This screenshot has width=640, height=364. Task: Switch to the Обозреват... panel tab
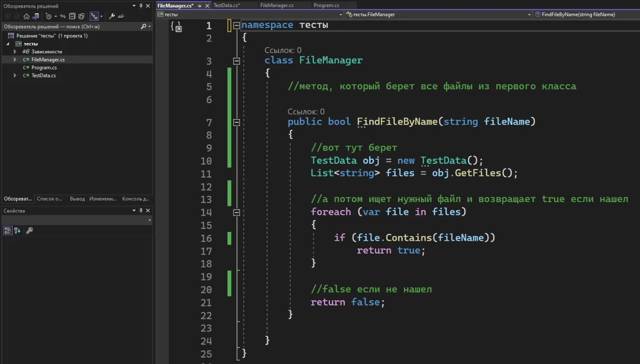point(18,199)
